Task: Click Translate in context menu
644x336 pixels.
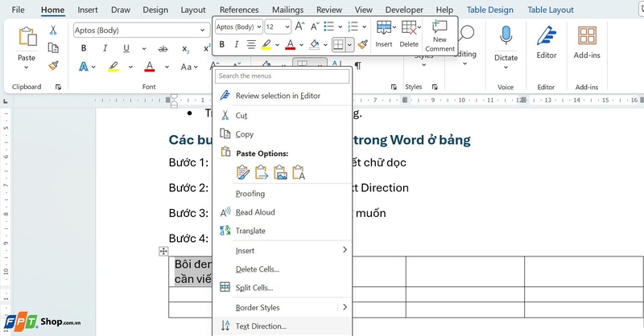Action: pyautogui.click(x=283, y=231)
